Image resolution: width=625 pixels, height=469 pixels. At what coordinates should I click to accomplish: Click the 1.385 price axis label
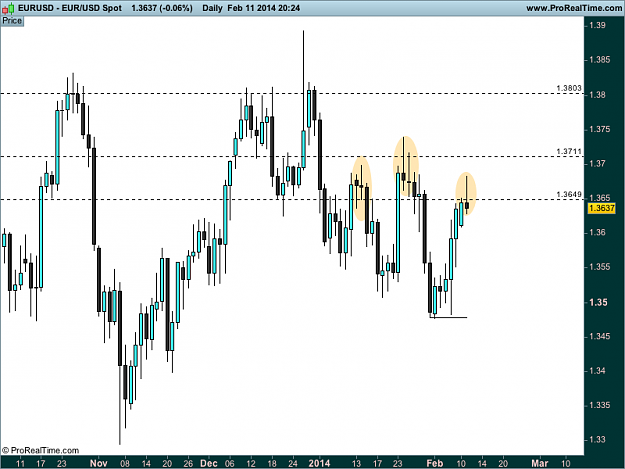tap(599, 60)
